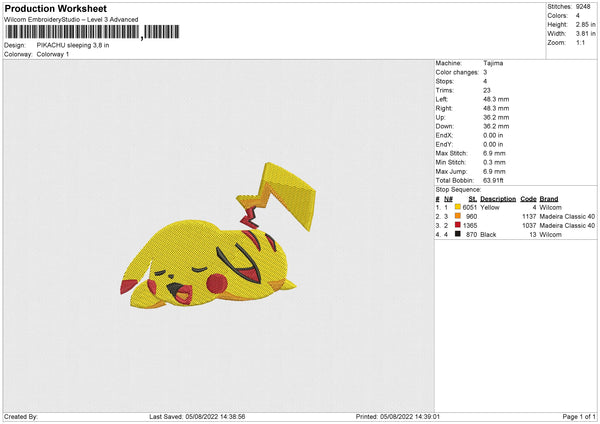
Task: Click the "N#" column header
Action: tap(448, 199)
